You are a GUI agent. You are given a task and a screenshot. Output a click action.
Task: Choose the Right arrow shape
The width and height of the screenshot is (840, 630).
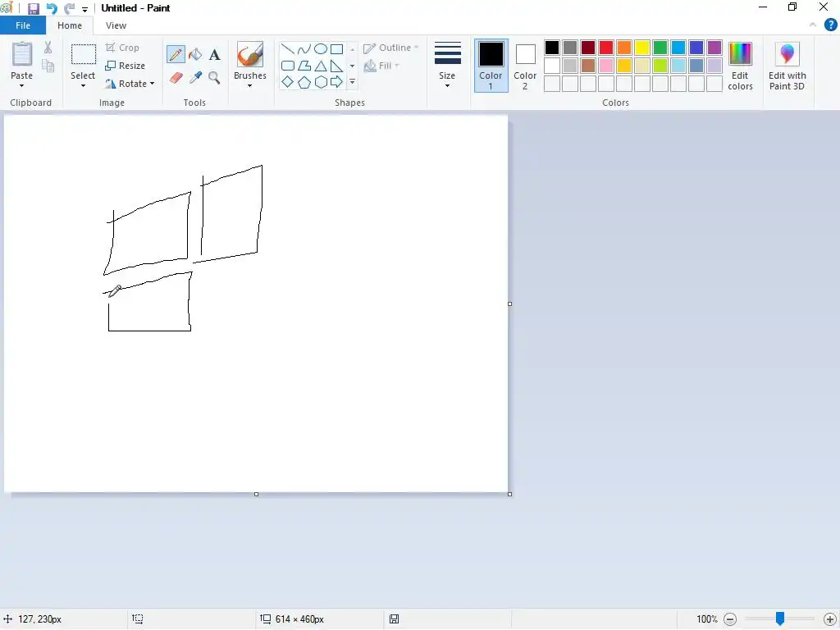click(336, 82)
